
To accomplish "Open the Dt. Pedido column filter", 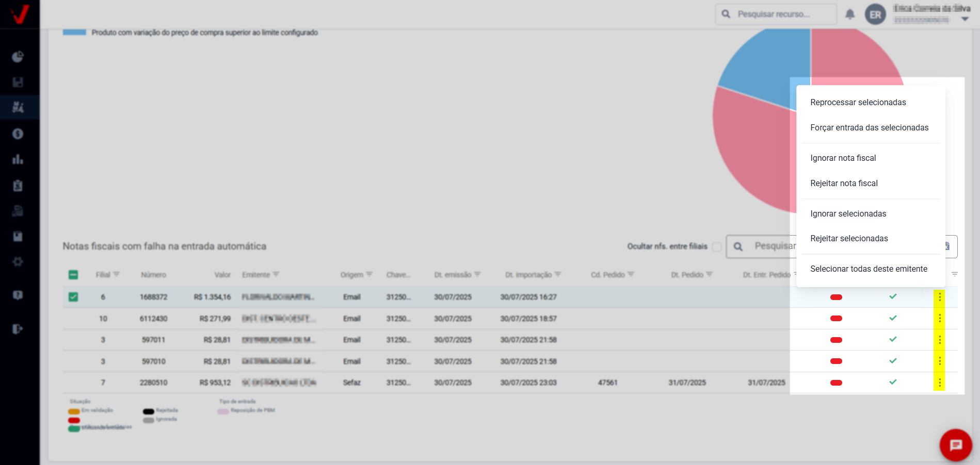I will (x=710, y=274).
